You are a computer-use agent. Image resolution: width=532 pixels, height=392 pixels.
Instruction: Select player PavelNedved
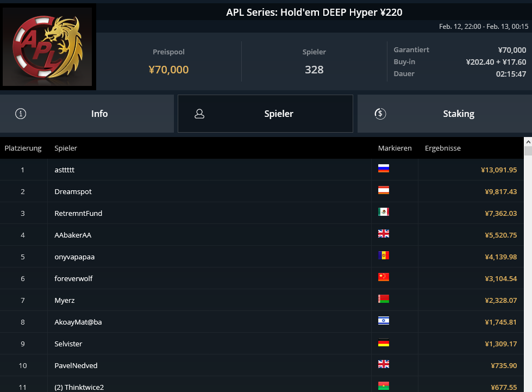pos(76,365)
